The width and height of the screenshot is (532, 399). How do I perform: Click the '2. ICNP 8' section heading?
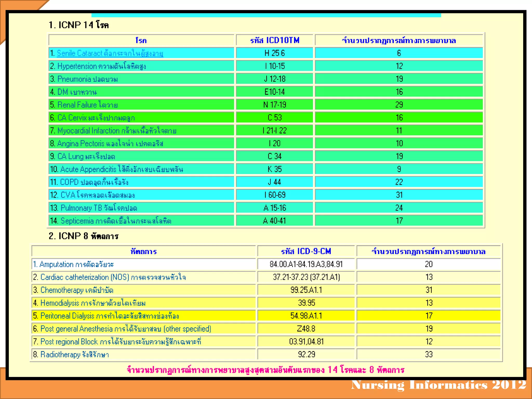84,236
